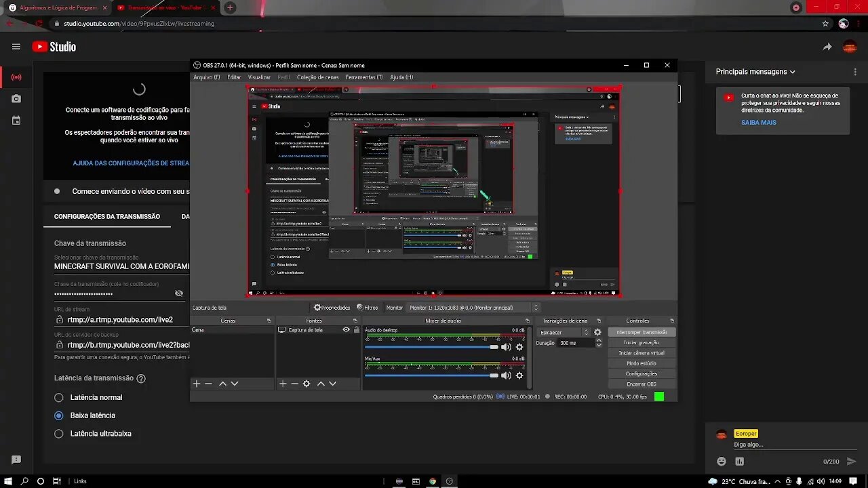Click Iniciar câmera virtual button
Image resolution: width=868 pixels, height=488 pixels.
(x=642, y=353)
